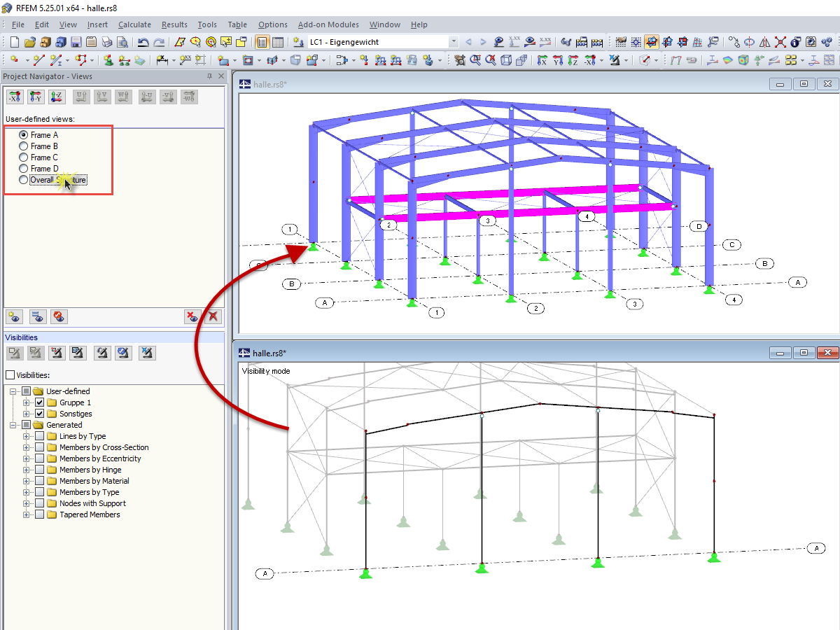Toggle the Tables display toolbar button
Image resolution: width=840 pixels, height=630 pixels.
[278, 42]
